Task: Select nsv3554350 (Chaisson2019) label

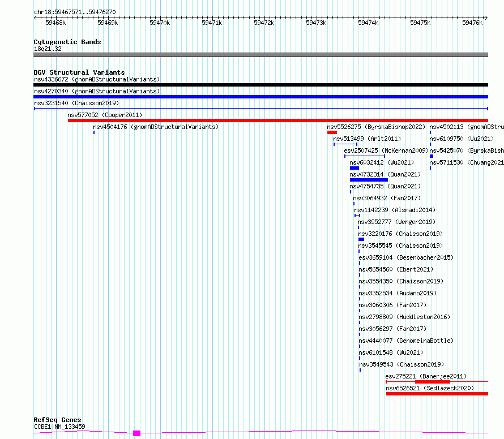Action: point(401,281)
